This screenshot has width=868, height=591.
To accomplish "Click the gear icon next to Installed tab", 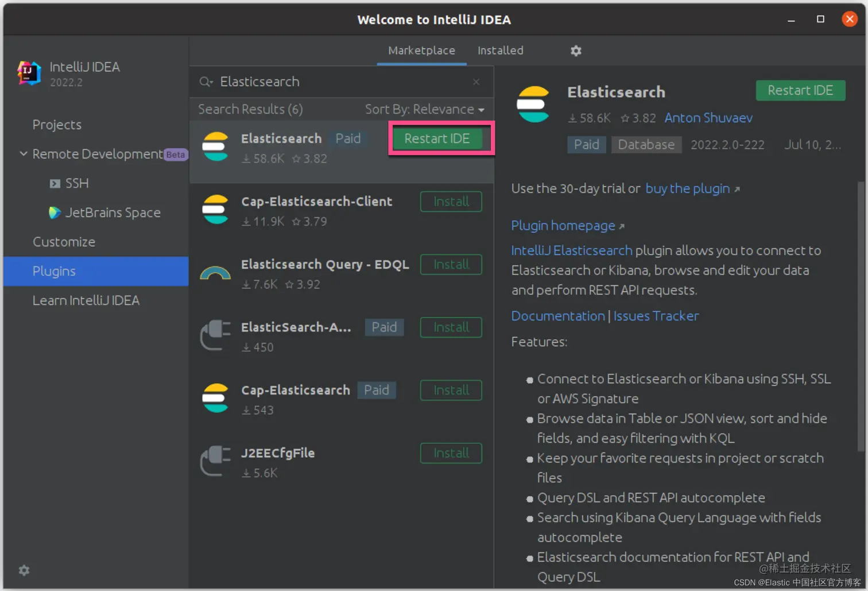I will tap(576, 51).
